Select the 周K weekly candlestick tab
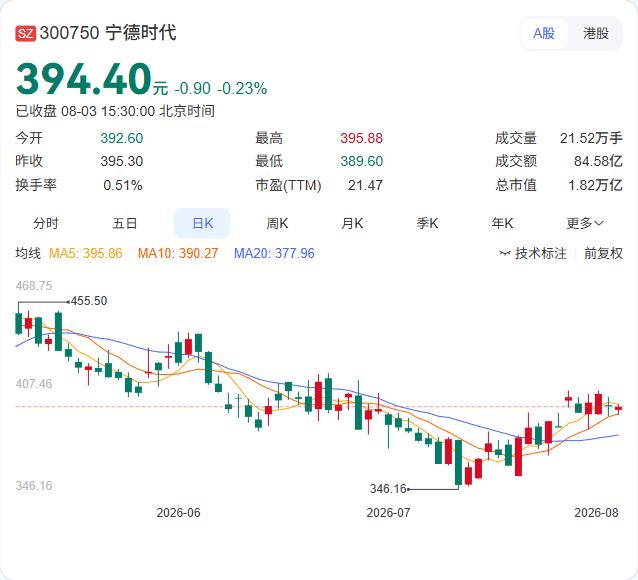This screenshot has height=580, width=638. click(277, 223)
